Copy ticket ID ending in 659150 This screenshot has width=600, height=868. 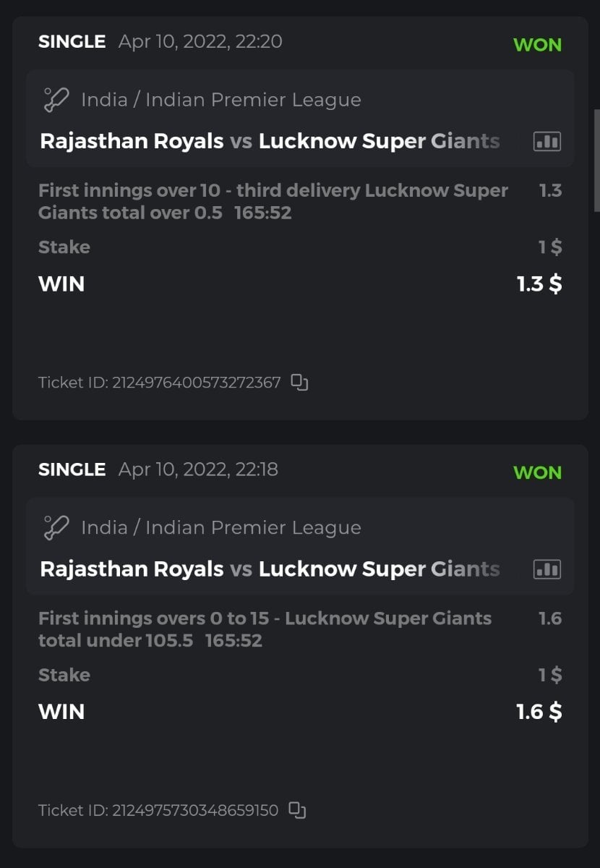[x=297, y=810]
